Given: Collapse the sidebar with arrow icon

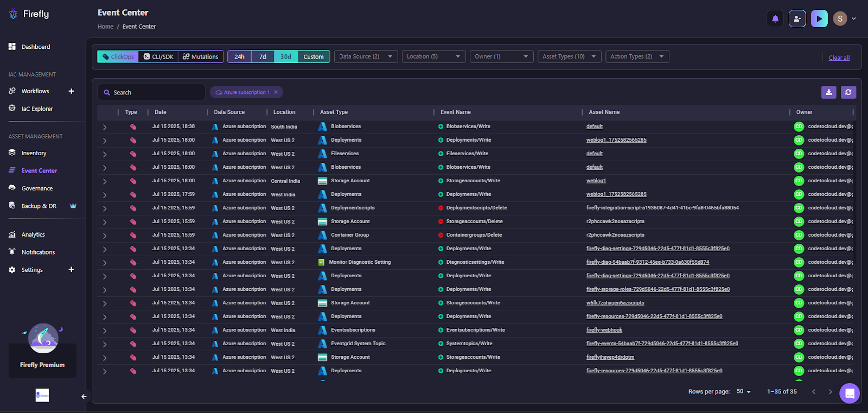Looking at the screenshot, I should pyautogui.click(x=84, y=397).
